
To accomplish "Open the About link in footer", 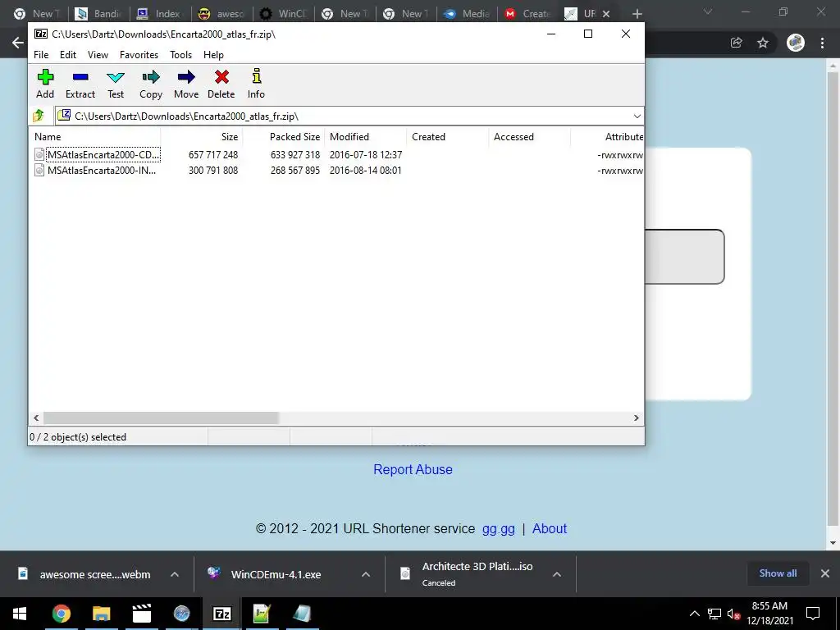I will click(x=550, y=529).
